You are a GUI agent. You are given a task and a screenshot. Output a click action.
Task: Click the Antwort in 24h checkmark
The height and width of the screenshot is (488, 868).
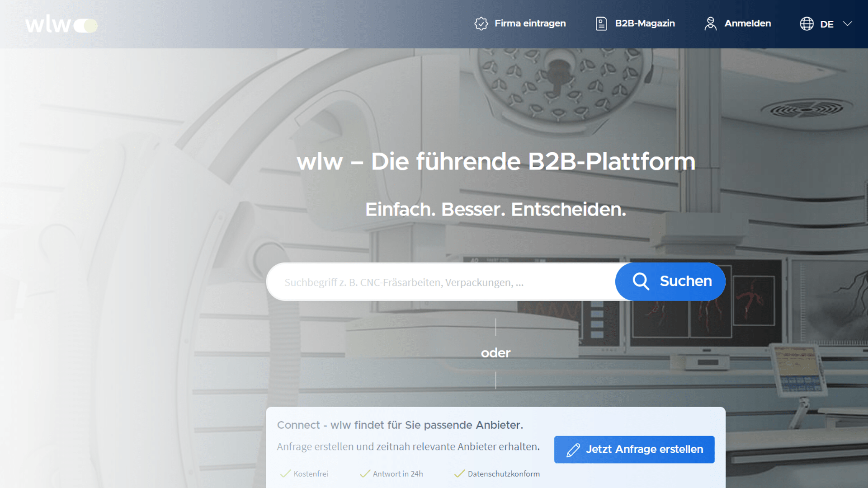(364, 474)
